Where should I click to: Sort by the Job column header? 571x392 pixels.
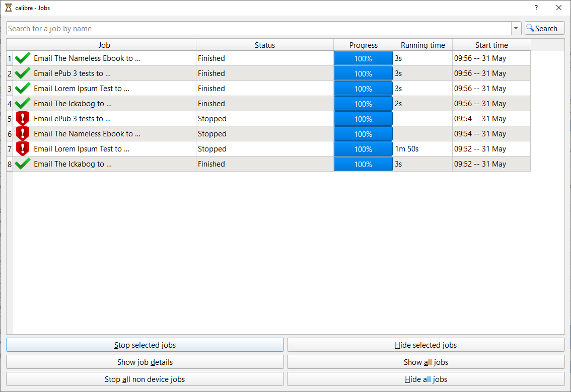coord(104,45)
